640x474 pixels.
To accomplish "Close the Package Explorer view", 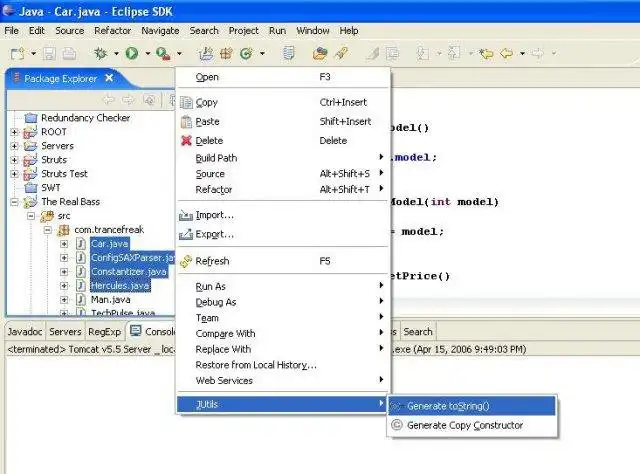I will coord(109,78).
